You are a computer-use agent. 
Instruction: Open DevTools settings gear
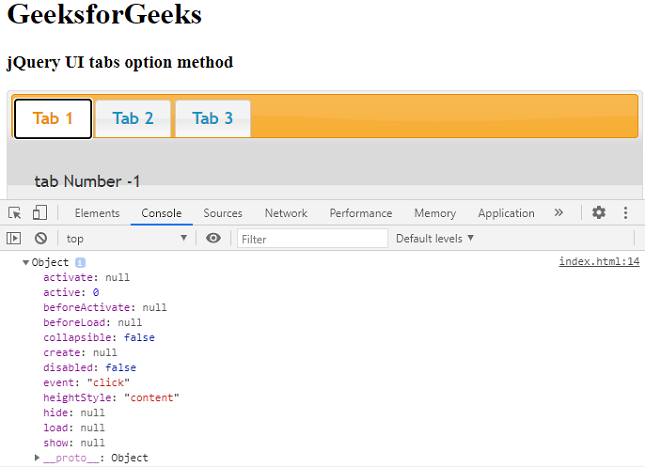pos(599,213)
